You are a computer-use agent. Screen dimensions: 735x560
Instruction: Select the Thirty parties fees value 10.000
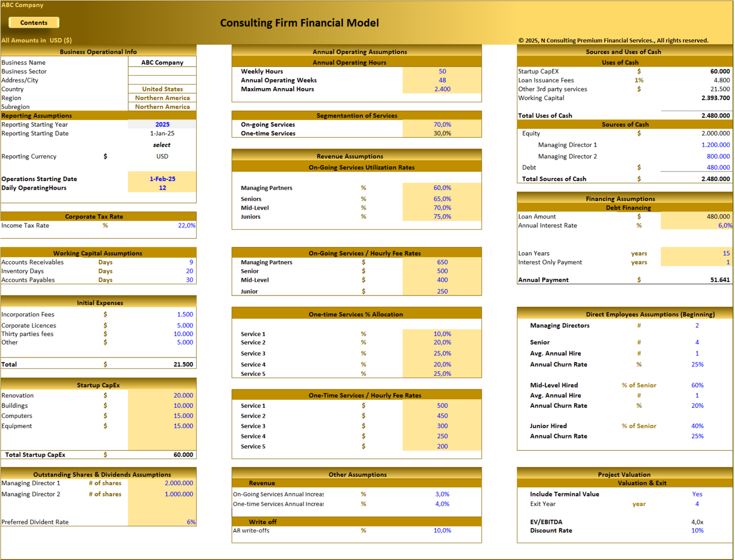[x=183, y=334]
